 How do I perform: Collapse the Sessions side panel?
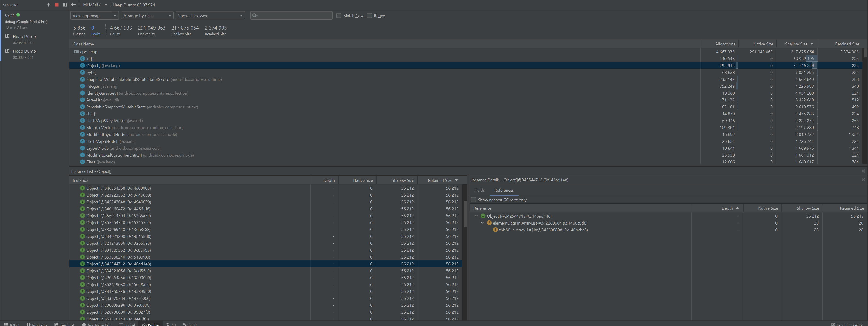point(65,5)
